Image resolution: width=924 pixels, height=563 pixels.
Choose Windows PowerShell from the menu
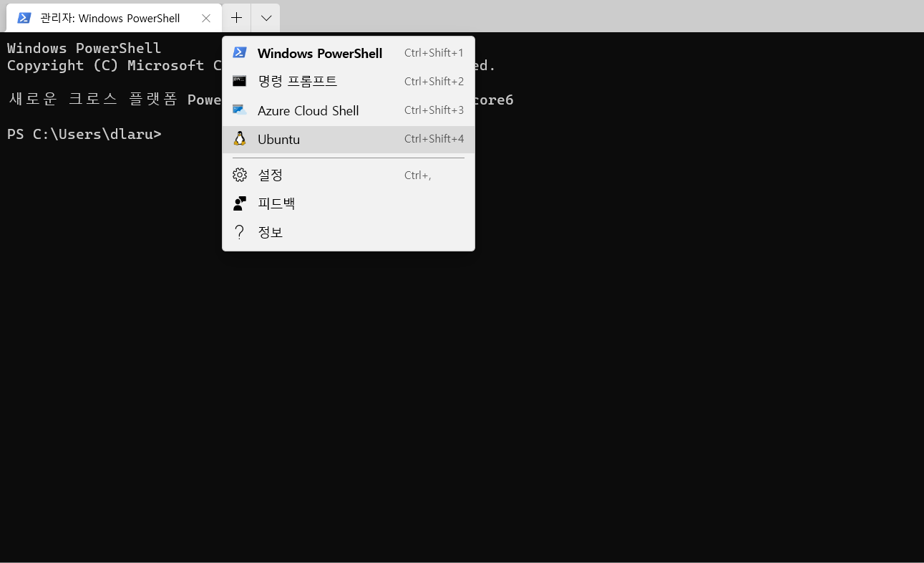(x=349, y=53)
